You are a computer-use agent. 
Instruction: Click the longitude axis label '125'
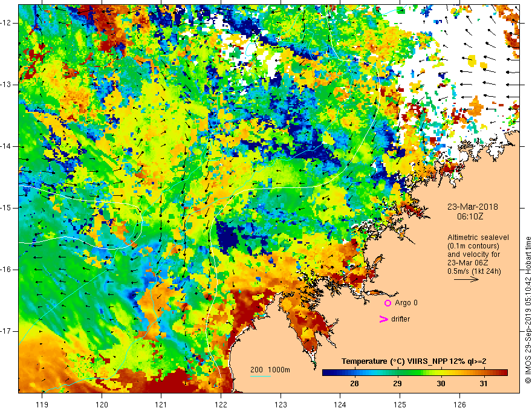coord(400,404)
